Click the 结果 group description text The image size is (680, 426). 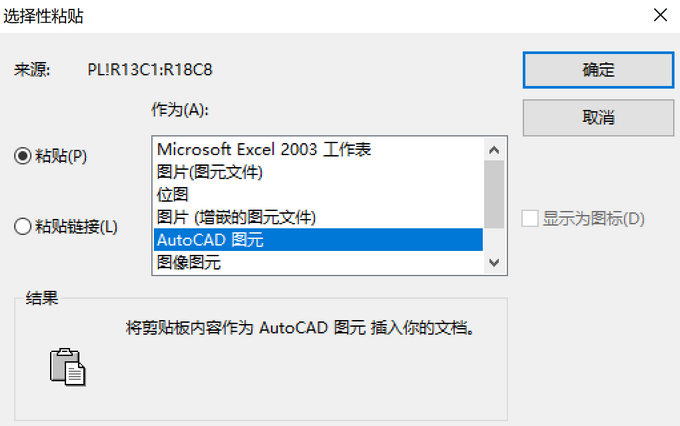(x=300, y=328)
